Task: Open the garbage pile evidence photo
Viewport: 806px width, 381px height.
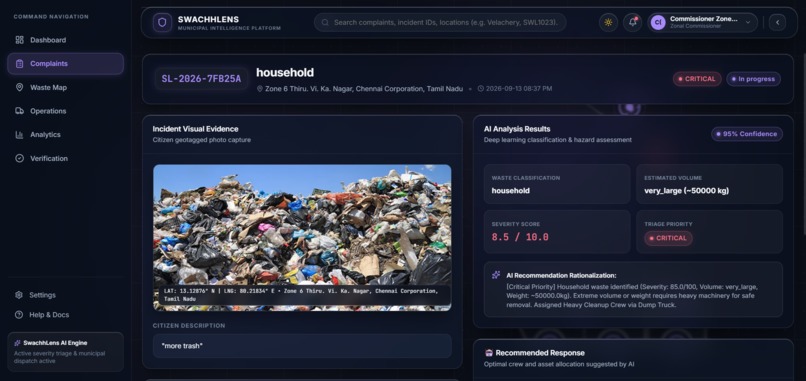Action: (302, 238)
